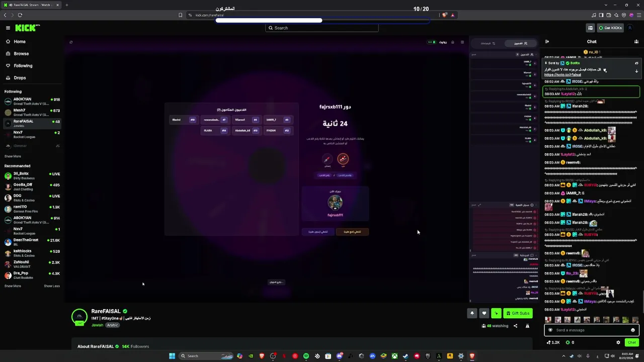Screen dimensions: 644x362
Task: Click the Brave Shields icon in the address bar
Action: pyautogui.click(x=444, y=15)
